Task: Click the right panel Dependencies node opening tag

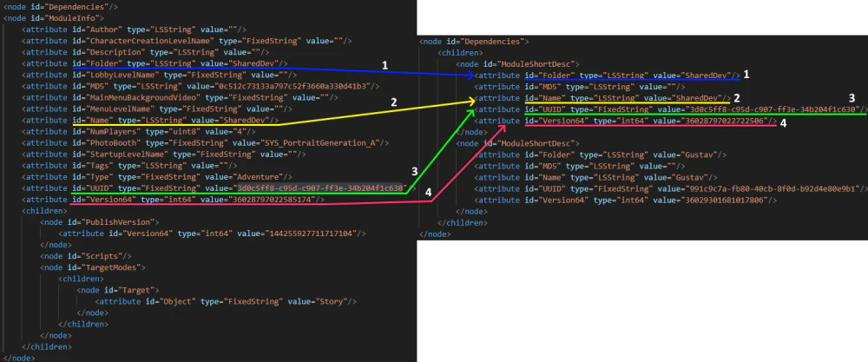Action: pos(474,42)
